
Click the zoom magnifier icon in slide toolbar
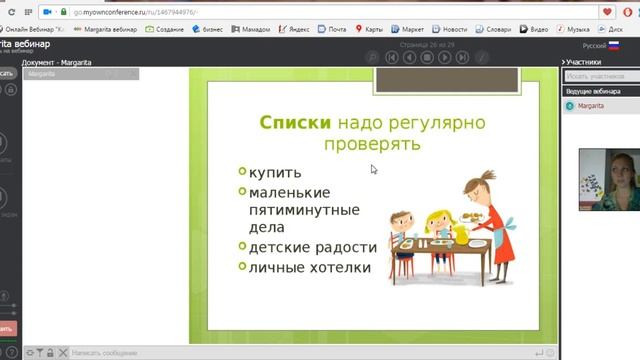pos(372,58)
